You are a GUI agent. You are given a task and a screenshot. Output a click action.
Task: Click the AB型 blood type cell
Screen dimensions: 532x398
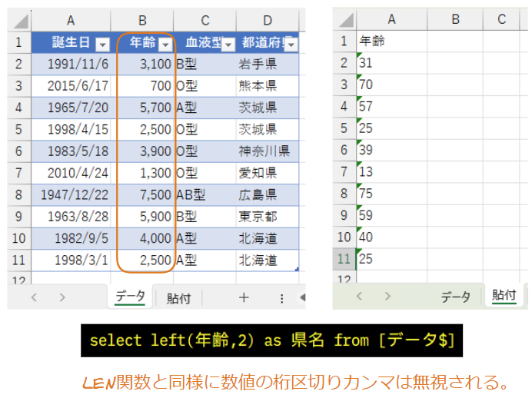click(205, 195)
